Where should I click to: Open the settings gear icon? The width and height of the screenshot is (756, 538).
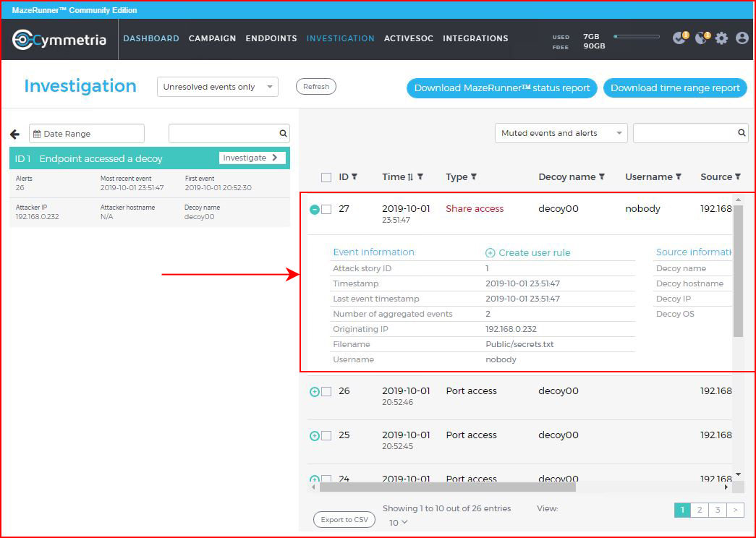(x=721, y=38)
